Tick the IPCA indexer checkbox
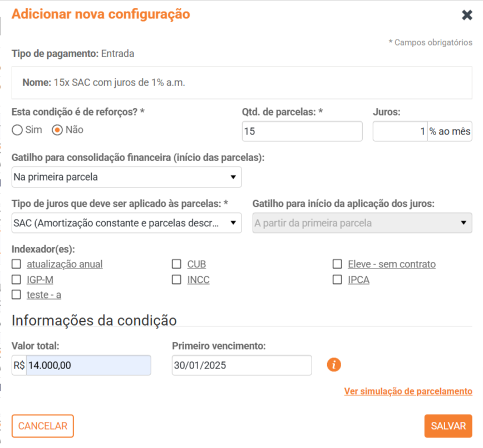Image resolution: width=483 pixels, height=448 pixels. [x=337, y=280]
